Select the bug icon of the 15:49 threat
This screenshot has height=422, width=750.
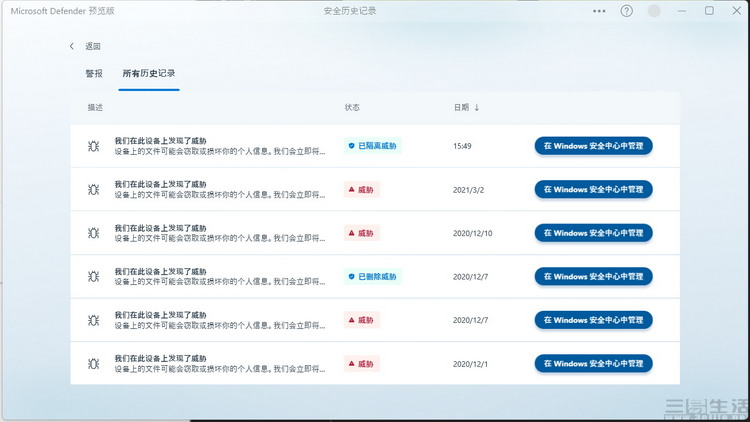(x=94, y=146)
